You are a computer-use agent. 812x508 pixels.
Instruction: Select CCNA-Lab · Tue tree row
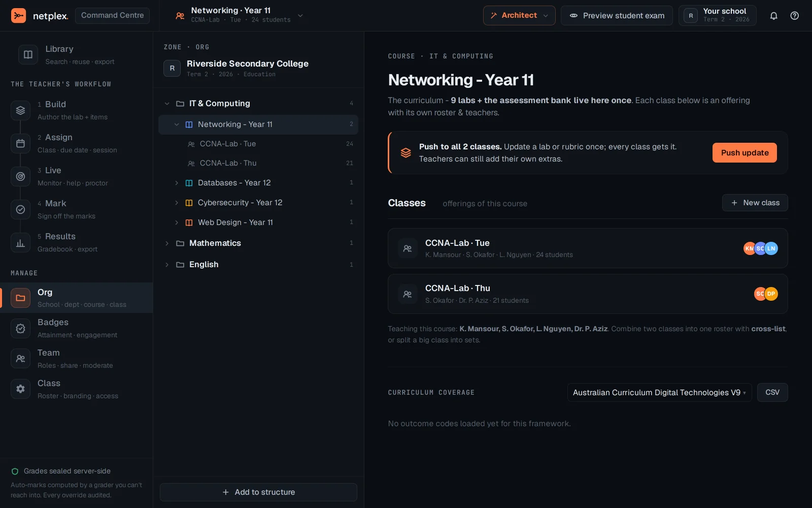pyautogui.click(x=258, y=144)
